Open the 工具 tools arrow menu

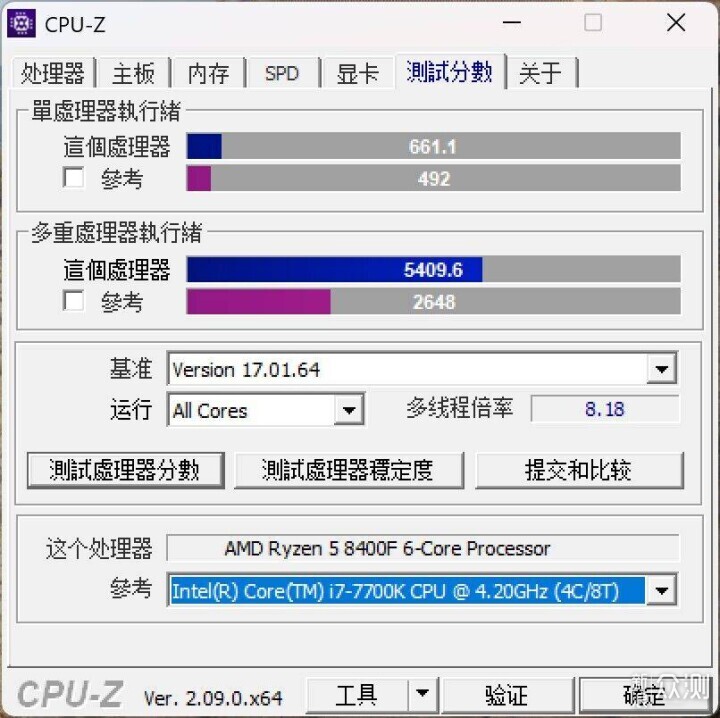[422, 695]
